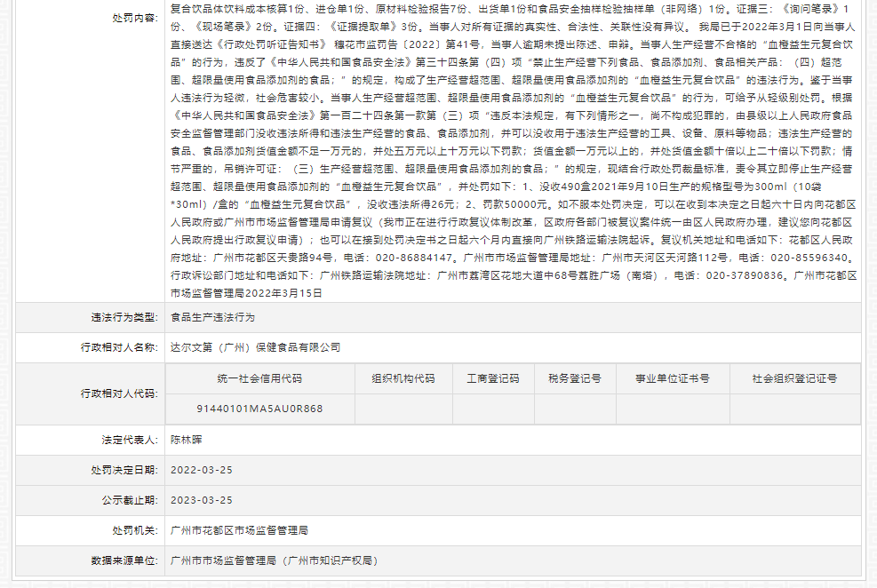
Task: Click the phone number 020-85596340
Action: (809, 258)
